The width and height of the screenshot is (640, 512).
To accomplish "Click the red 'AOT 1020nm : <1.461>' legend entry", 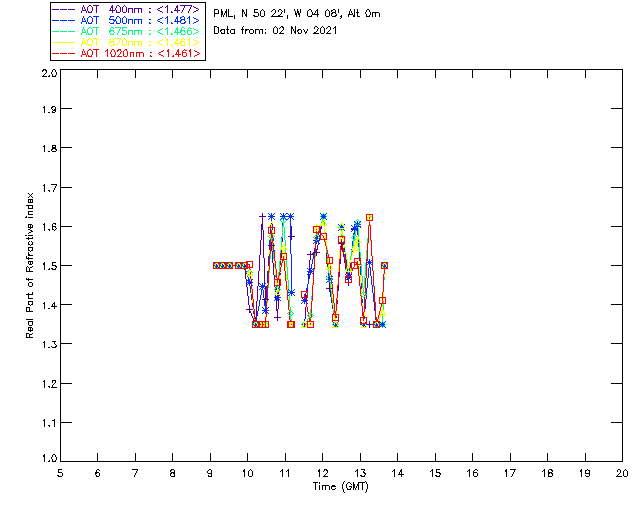I will pyautogui.click(x=127, y=53).
